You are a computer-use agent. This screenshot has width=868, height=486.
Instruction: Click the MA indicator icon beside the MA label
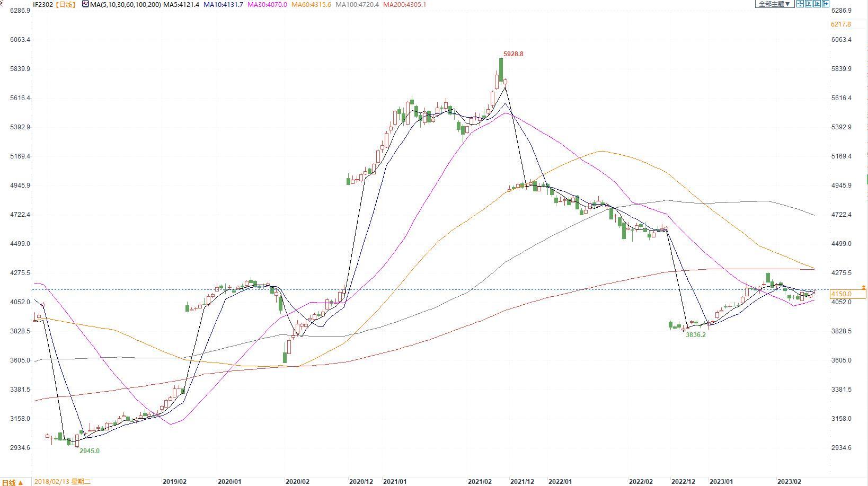click(x=85, y=4)
